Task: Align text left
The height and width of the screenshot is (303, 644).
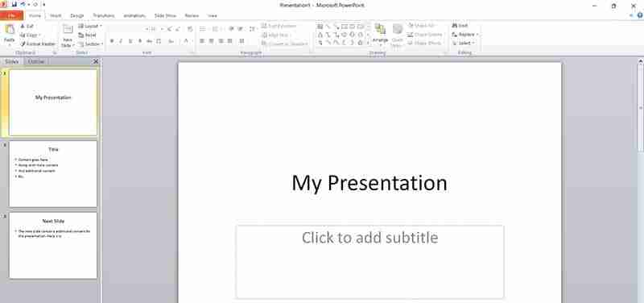Action: tap(202, 41)
